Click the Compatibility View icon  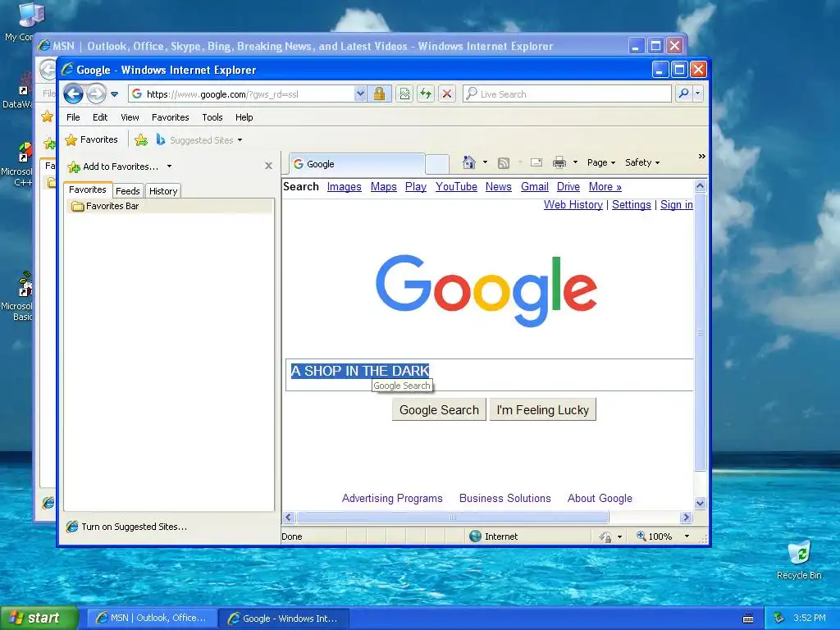click(404, 94)
